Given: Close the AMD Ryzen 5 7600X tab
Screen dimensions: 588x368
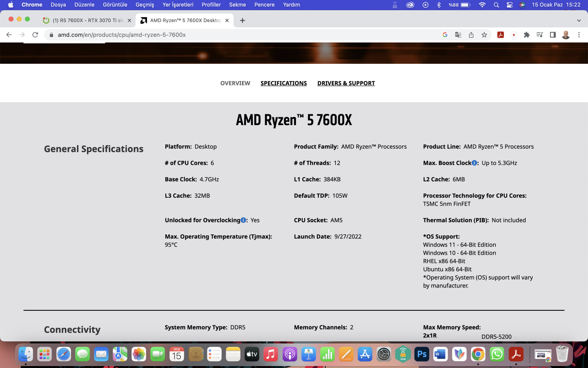Looking at the screenshot, I should coord(227,20).
